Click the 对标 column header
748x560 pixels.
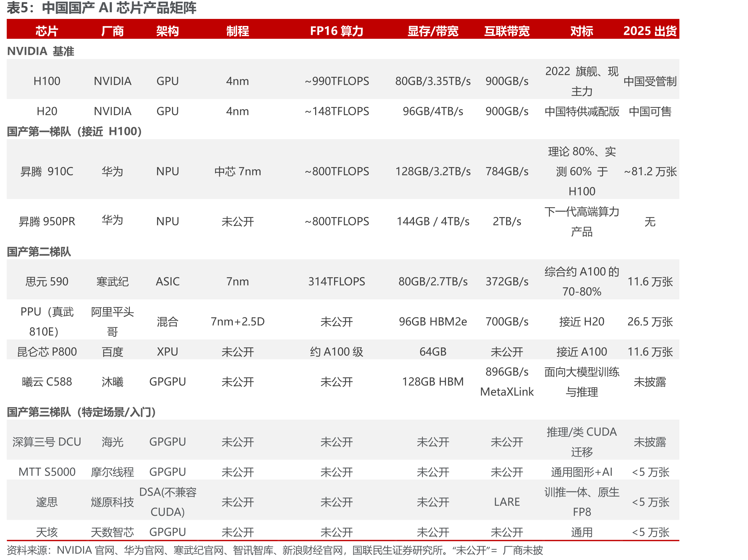pyautogui.click(x=581, y=31)
